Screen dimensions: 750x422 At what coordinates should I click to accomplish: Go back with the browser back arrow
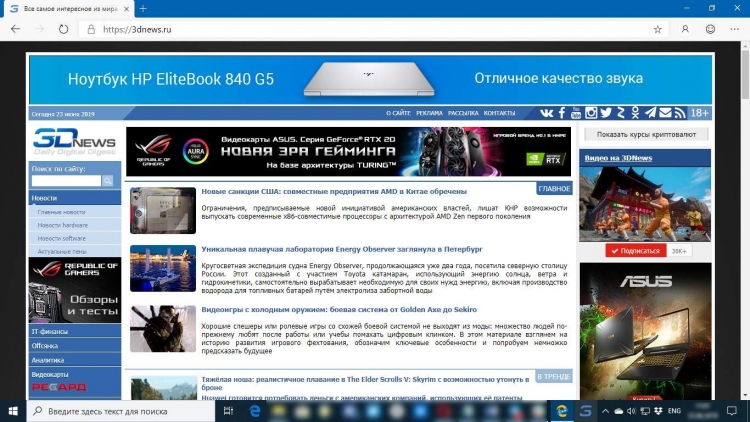click(15, 29)
